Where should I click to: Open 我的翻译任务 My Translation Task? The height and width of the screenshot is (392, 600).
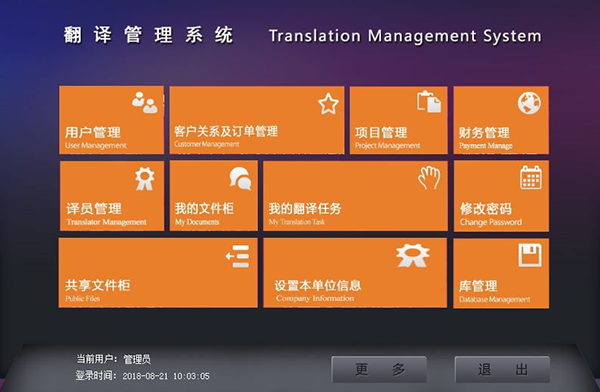[x=355, y=196]
